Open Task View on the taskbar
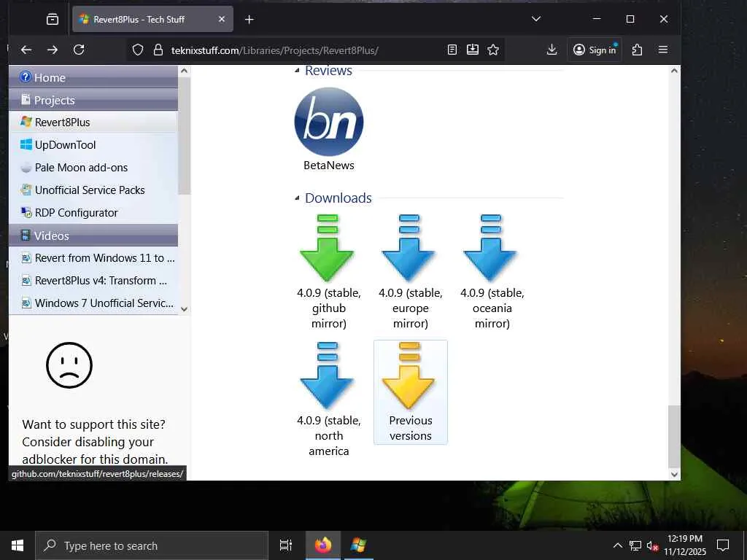747x560 pixels. (285, 545)
